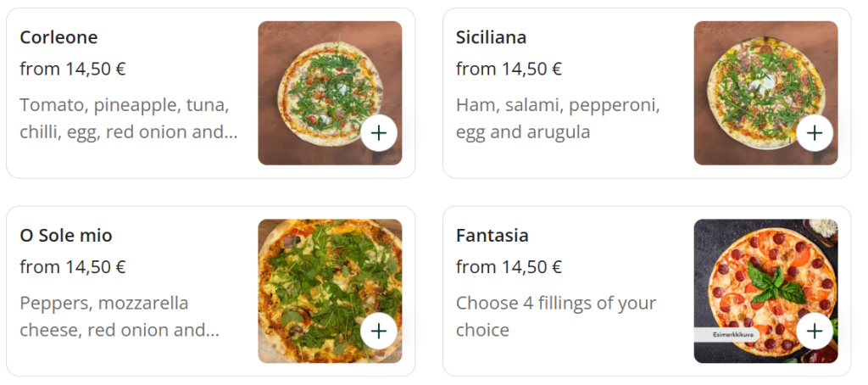Add O Sole mio pizza via plus icon
The width and height of the screenshot is (868, 385).
pos(378,331)
